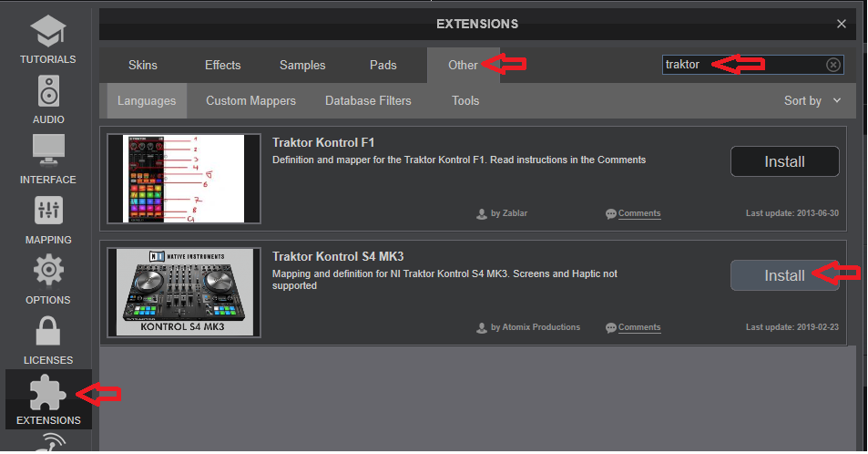
Task: Open the Interface settings section
Action: coord(48,160)
